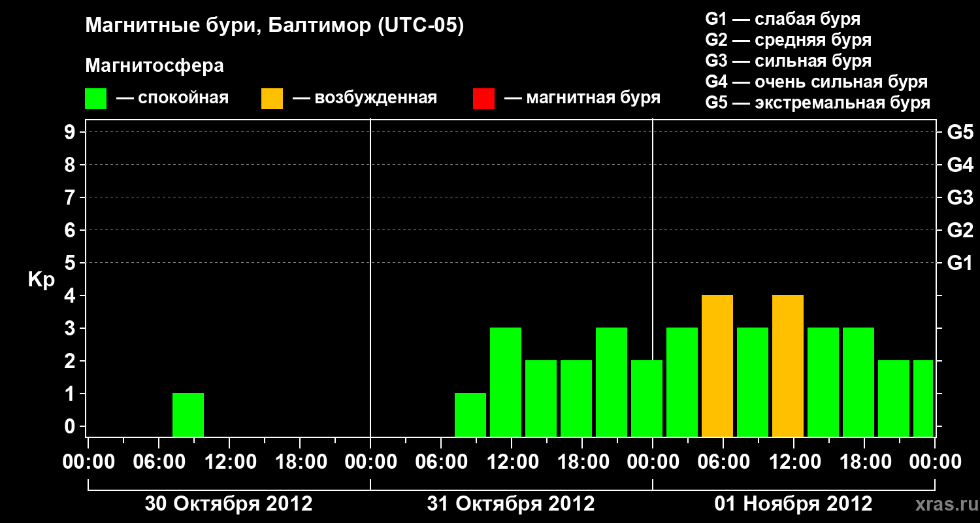
Task: Click the '— магнитная буря' legend label
Action: click(x=583, y=98)
